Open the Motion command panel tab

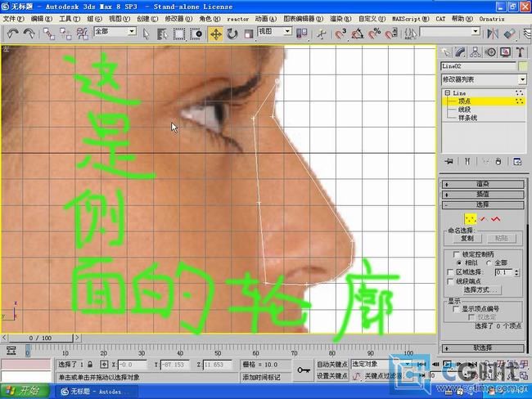tap(490, 52)
